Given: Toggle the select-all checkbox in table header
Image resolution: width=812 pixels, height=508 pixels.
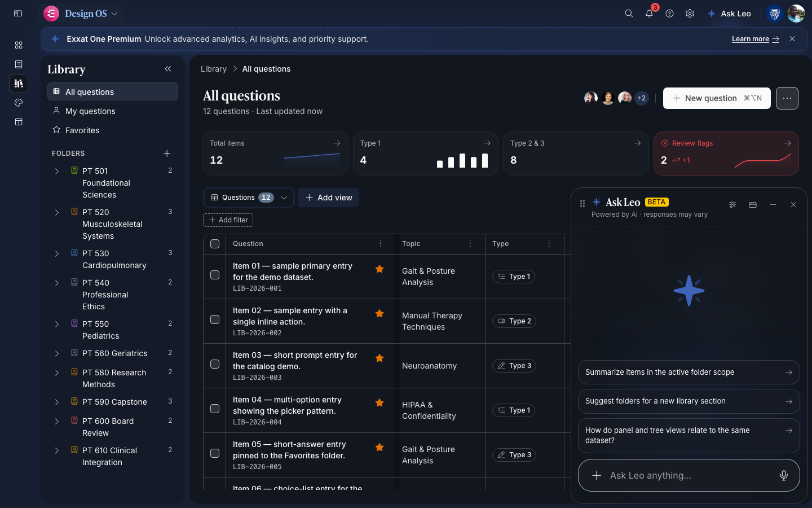Looking at the screenshot, I should point(215,244).
